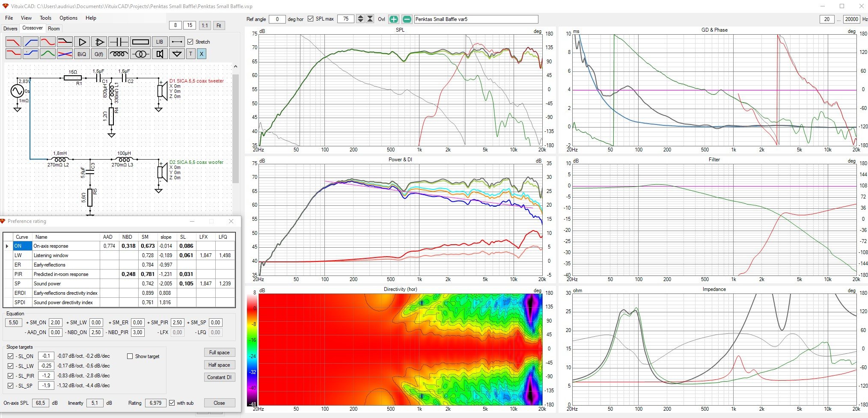Open the View menu
868x418 pixels.
point(27,18)
